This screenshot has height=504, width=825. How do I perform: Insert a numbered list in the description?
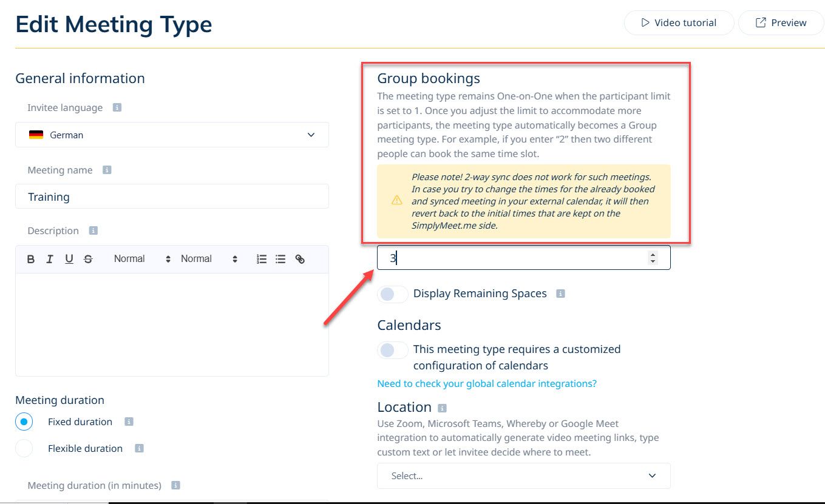click(261, 258)
